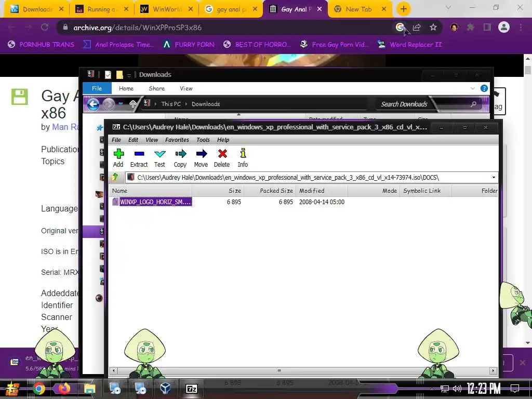Click the 7-Zip taskbar button
532x399 pixels.
pos(192,389)
